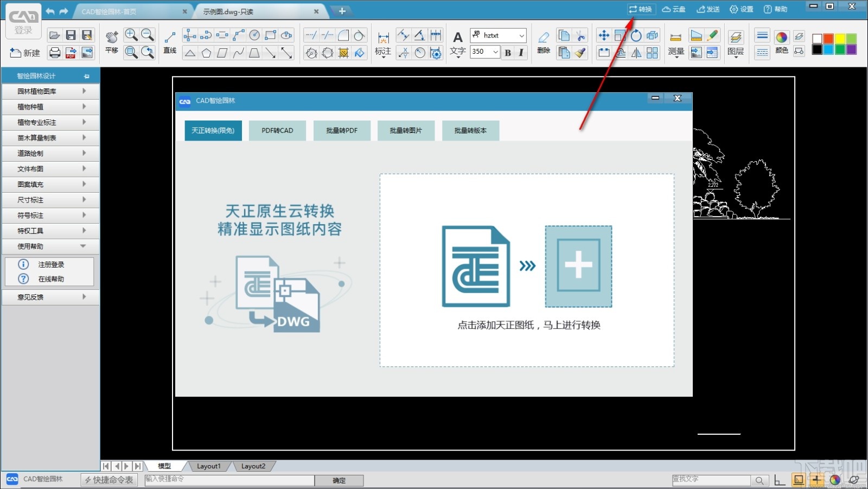
Task: Switch to the 批量转PDF tab
Action: tap(342, 130)
